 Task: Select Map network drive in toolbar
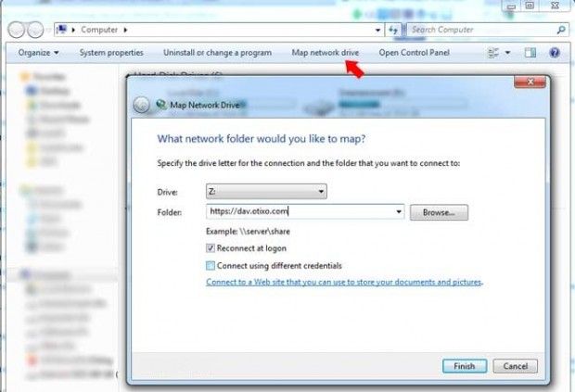(325, 53)
